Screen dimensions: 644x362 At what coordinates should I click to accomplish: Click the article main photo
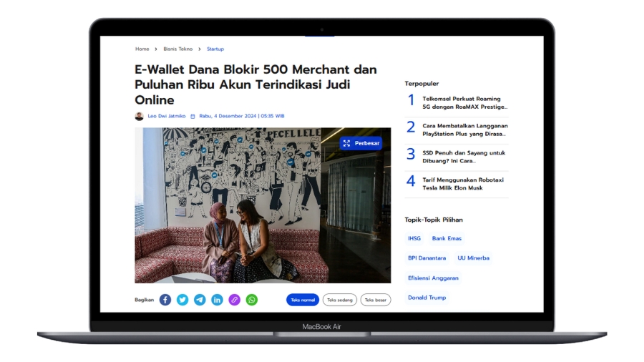click(x=263, y=205)
